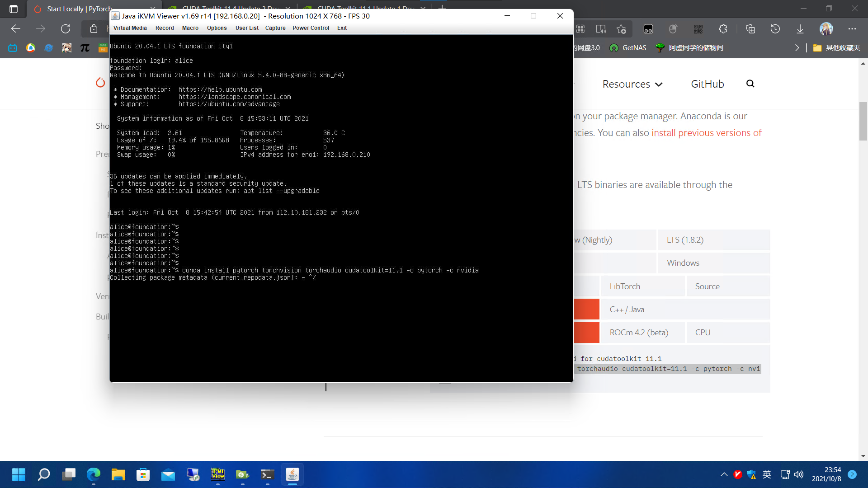Open the Power Control menu in iKVM Viewer
Screen dimensions: 868x488
(311, 28)
